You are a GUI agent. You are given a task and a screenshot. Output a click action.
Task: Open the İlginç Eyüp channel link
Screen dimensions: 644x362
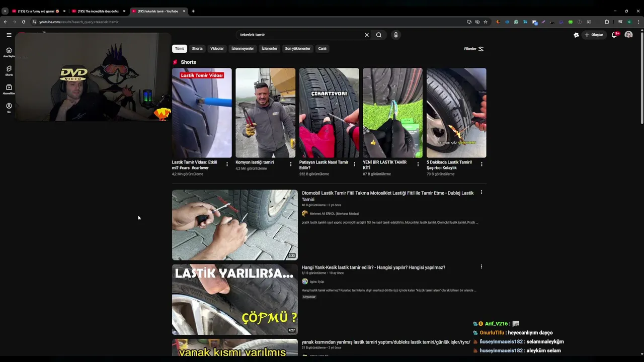click(x=317, y=282)
